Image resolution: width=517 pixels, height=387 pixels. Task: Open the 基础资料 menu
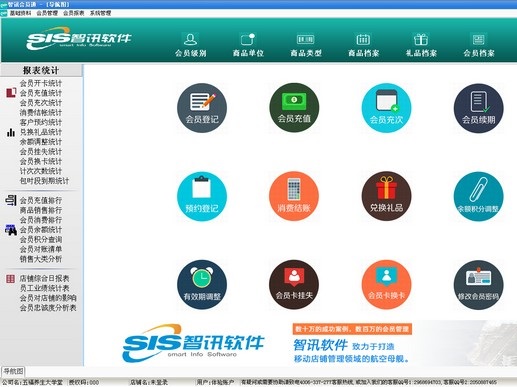[20, 13]
